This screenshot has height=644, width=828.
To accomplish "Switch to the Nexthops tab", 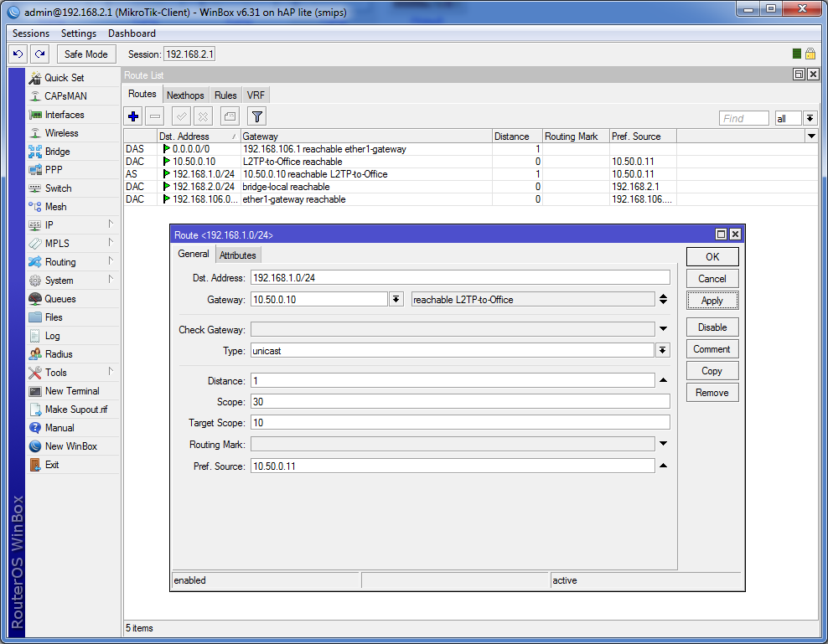I will (x=185, y=95).
